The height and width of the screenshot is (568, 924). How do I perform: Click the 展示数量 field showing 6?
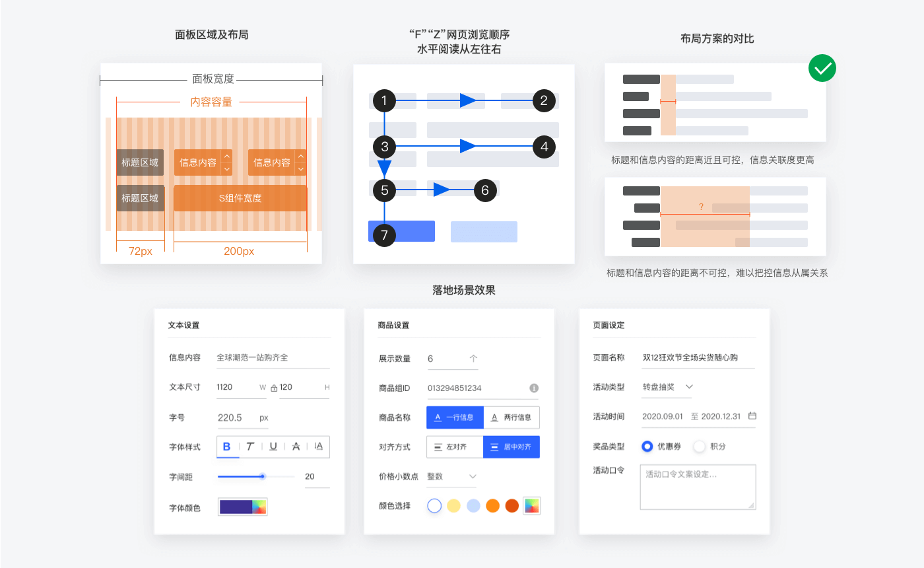pyautogui.click(x=452, y=359)
